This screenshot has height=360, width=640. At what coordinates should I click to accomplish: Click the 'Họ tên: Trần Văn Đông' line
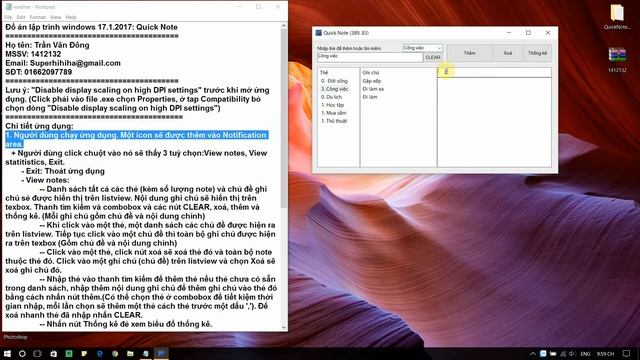[47, 45]
